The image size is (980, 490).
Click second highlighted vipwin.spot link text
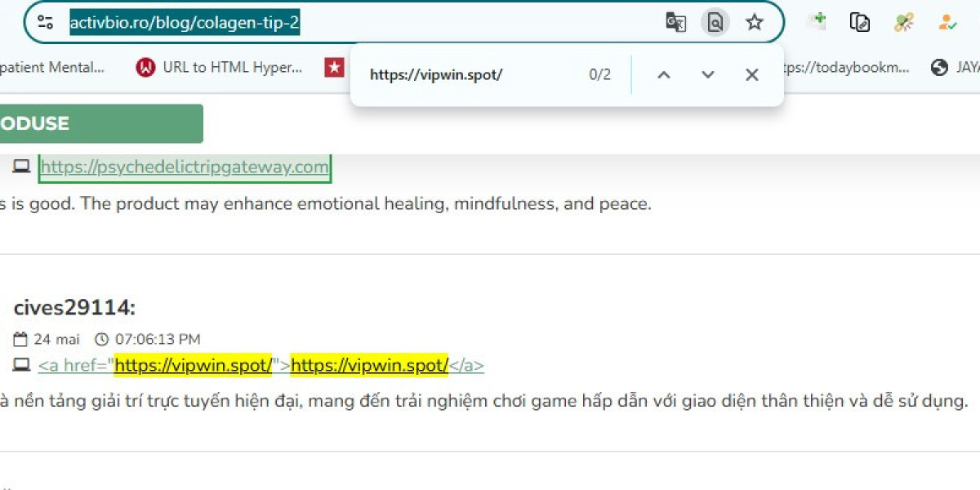tap(369, 365)
